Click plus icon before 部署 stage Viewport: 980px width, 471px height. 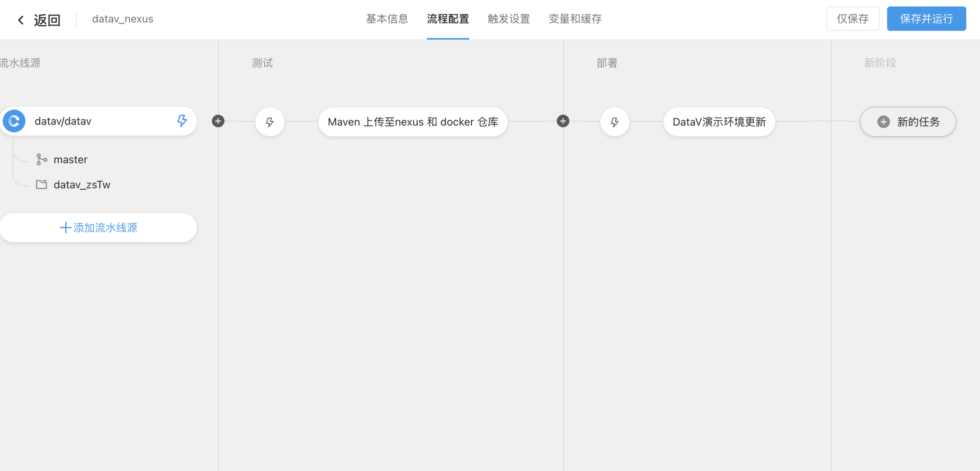[563, 121]
